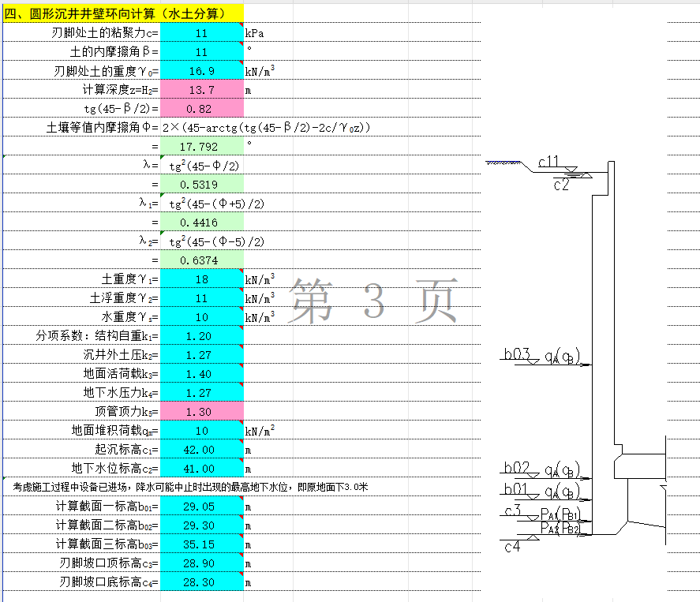Select the ground surcharge load qm cell 10

pyautogui.click(x=202, y=431)
